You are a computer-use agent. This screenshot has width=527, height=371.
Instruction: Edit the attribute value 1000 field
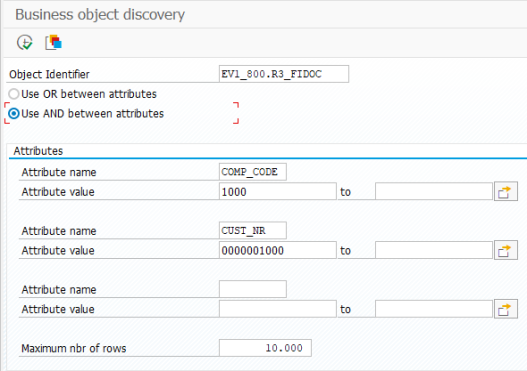click(278, 192)
